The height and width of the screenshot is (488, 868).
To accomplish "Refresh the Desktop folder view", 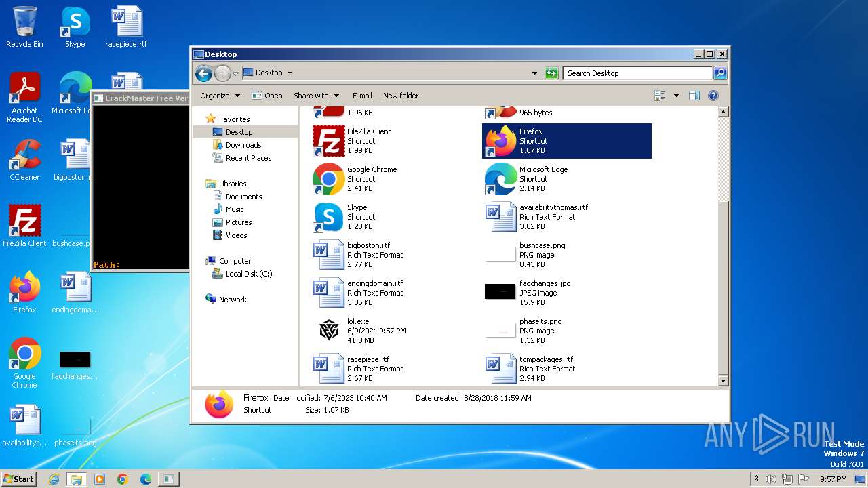I will pyautogui.click(x=551, y=73).
